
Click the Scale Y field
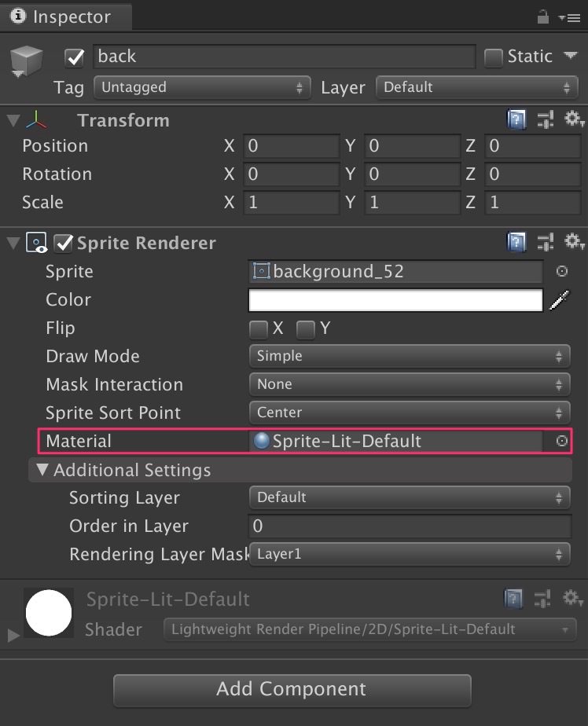pos(413,203)
